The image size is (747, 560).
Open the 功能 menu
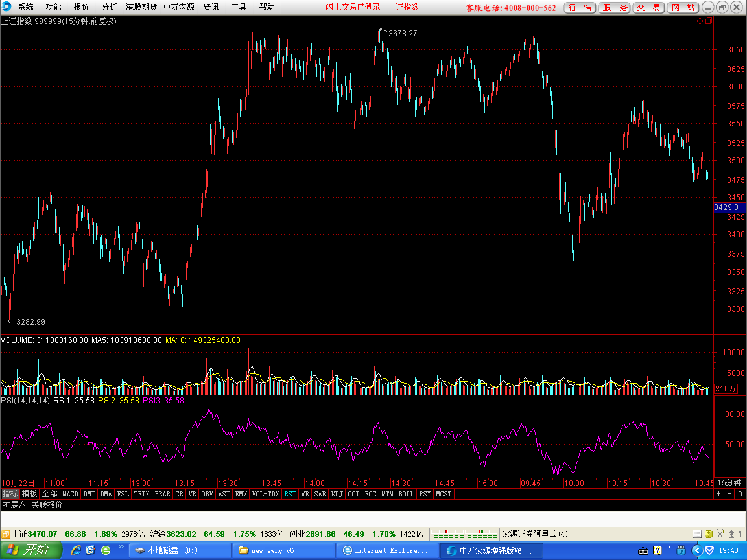[53, 6]
